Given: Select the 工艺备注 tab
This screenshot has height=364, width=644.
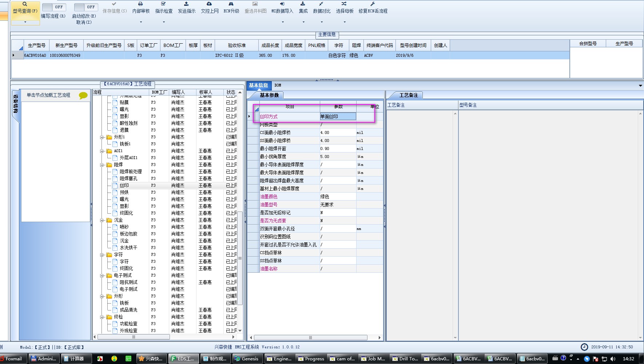Looking at the screenshot, I should pos(409,95).
